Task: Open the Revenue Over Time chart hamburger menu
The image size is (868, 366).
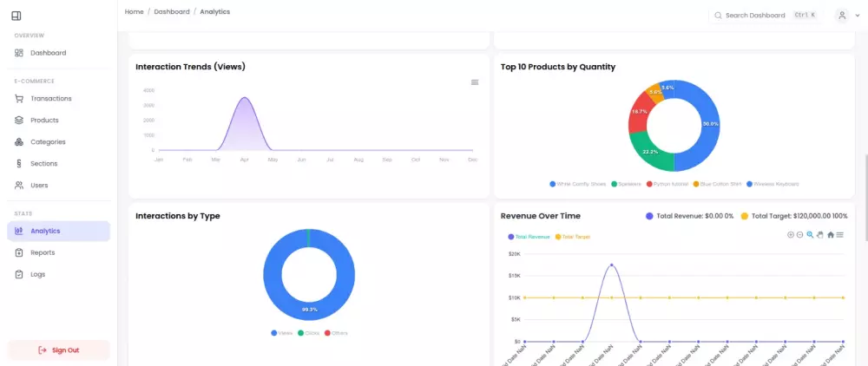Action: coord(839,235)
